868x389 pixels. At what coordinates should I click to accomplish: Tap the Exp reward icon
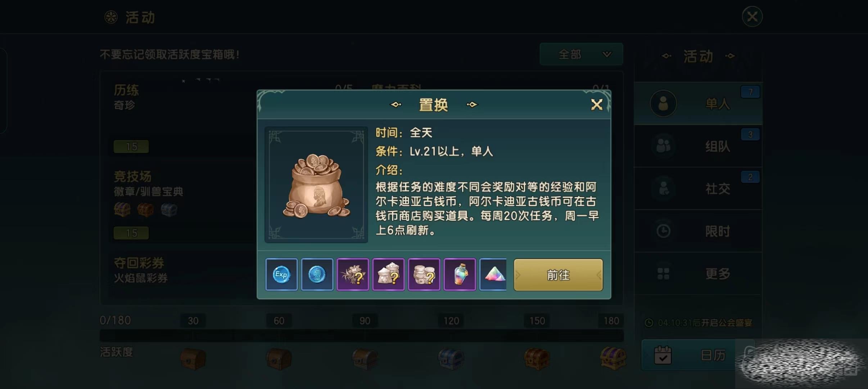(281, 274)
